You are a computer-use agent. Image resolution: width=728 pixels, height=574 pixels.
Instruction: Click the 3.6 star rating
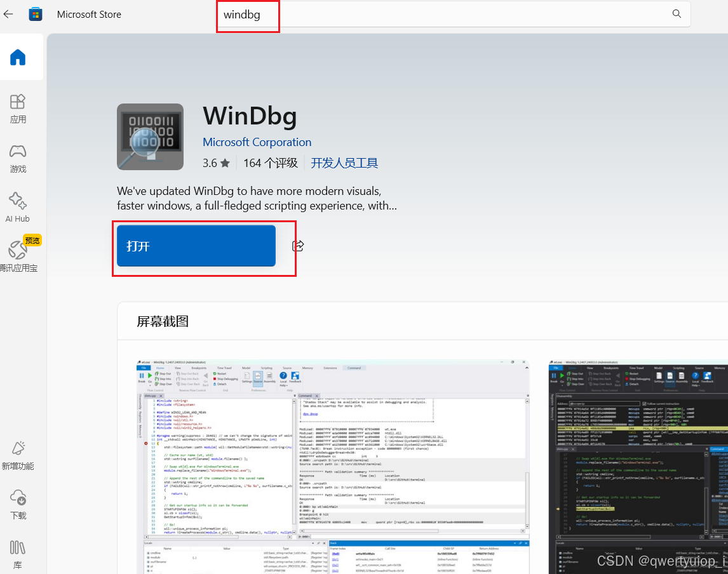click(216, 163)
